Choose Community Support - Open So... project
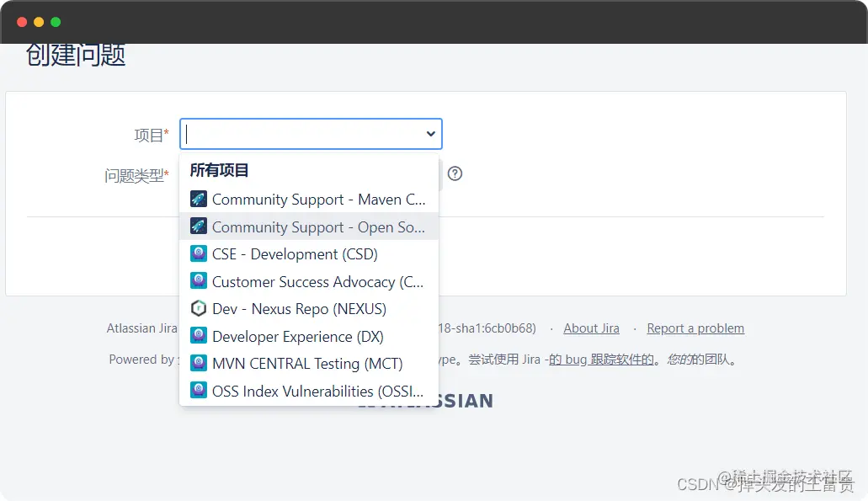Image resolution: width=868 pixels, height=501 pixels. (309, 227)
